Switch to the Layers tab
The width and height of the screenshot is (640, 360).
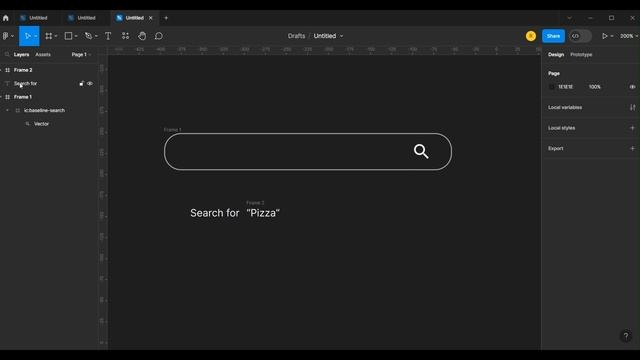pyautogui.click(x=21, y=54)
